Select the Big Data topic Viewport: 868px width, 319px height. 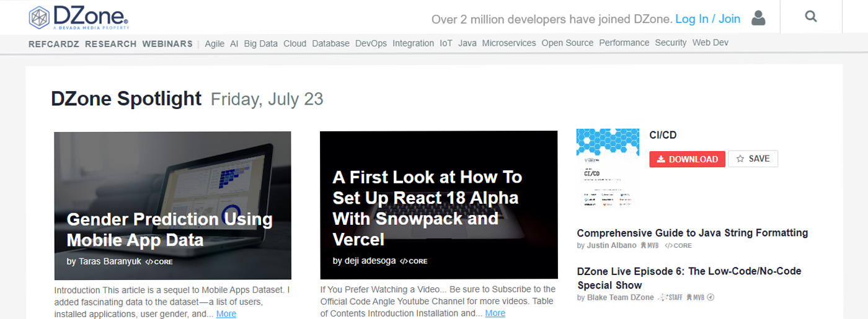pyautogui.click(x=260, y=43)
